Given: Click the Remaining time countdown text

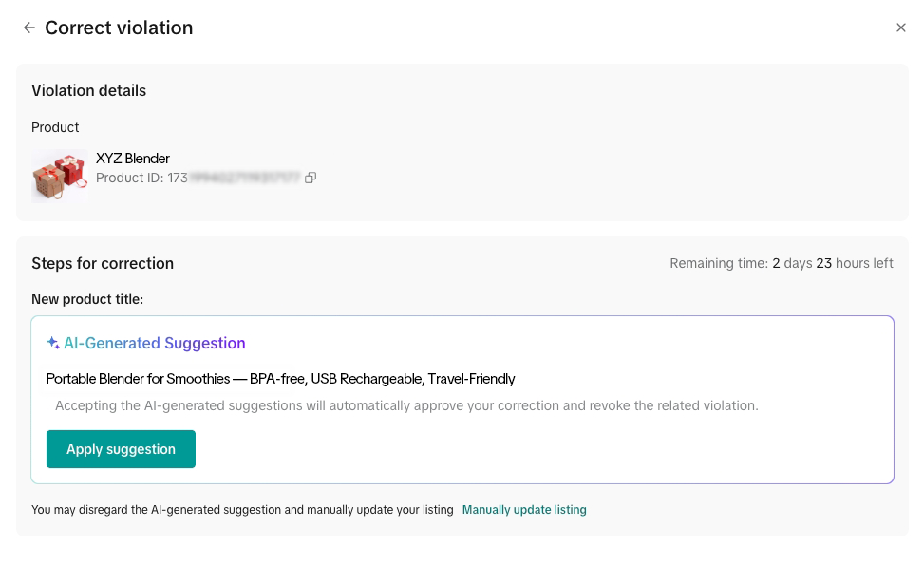Looking at the screenshot, I should (x=782, y=263).
